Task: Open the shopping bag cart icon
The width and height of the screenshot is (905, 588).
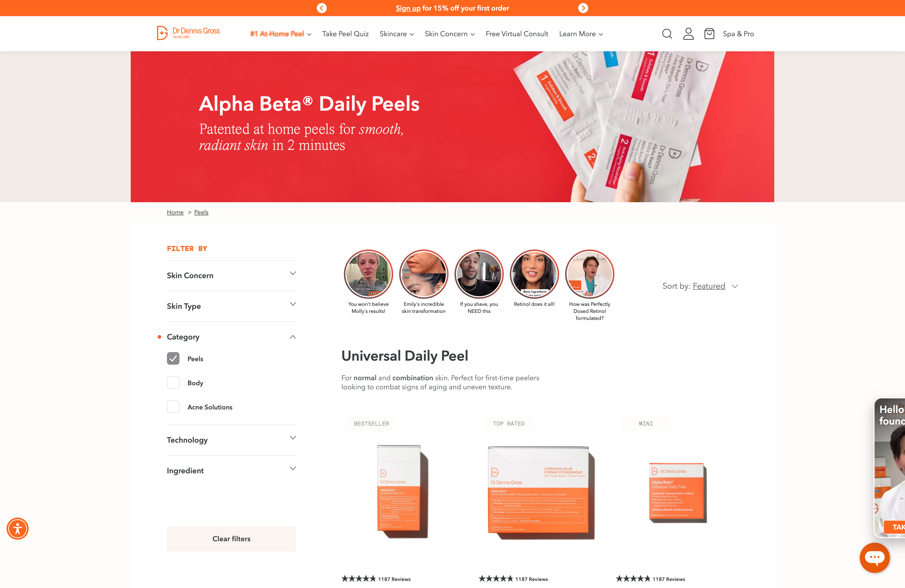Action: pyautogui.click(x=709, y=34)
